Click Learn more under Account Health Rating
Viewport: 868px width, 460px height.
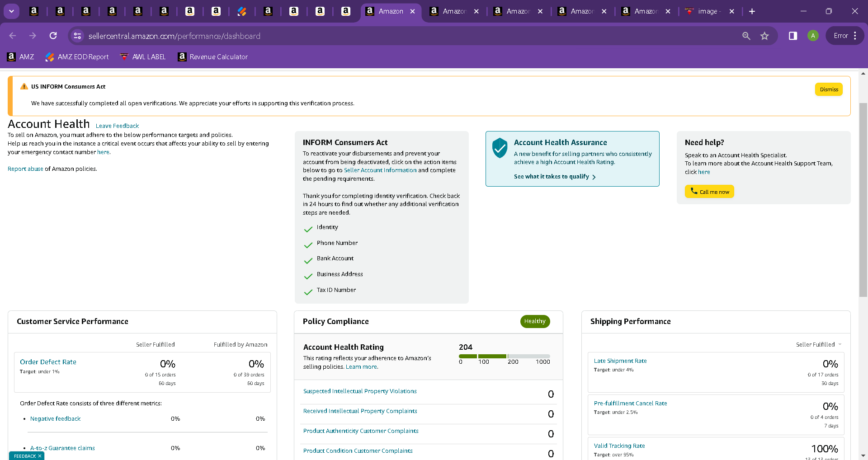coord(361,367)
